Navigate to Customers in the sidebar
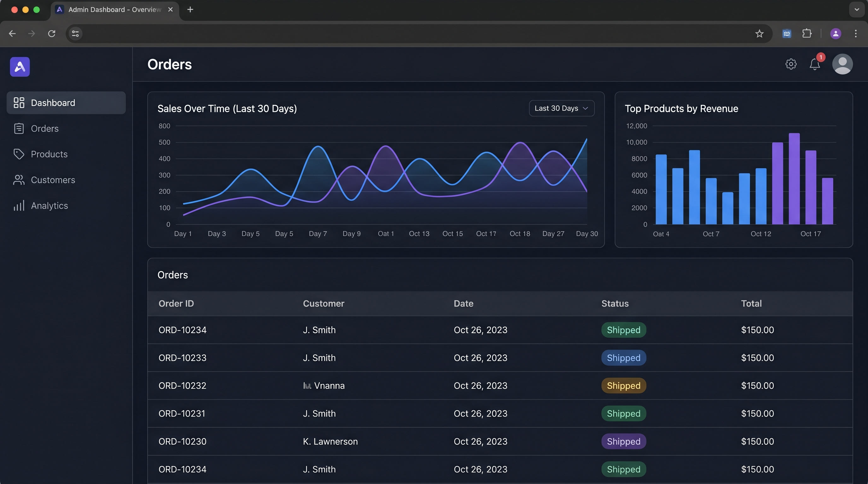This screenshot has width=868, height=484. [66, 180]
